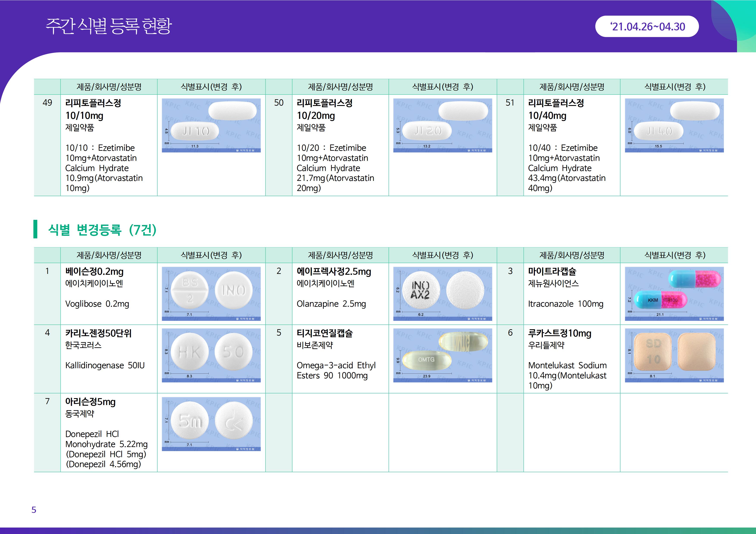Click product name 베이손정0.2mg

94,272
